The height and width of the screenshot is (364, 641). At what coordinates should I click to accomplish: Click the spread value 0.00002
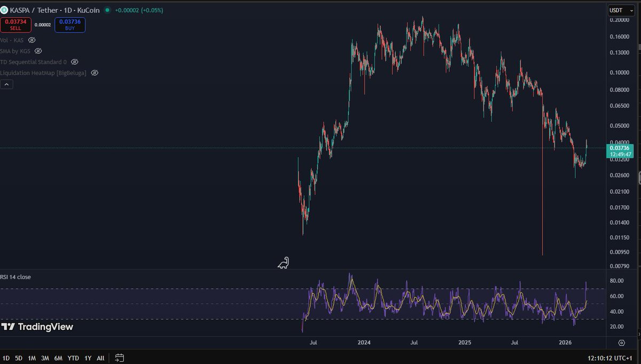click(x=43, y=25)
